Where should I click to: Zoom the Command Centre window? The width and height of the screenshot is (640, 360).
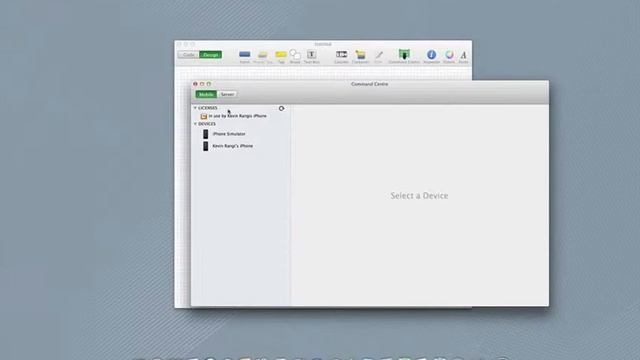pyautogui.click(x=209, y=84)
